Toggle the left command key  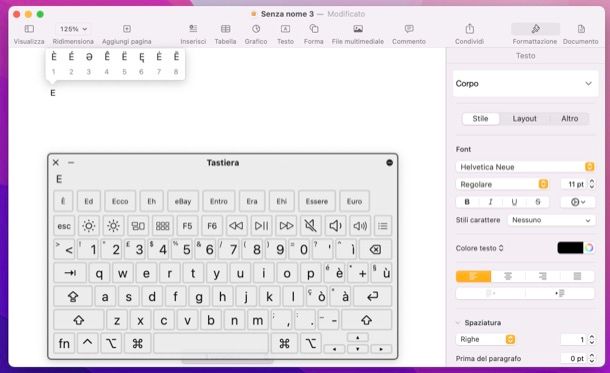[x=138, y=343]
